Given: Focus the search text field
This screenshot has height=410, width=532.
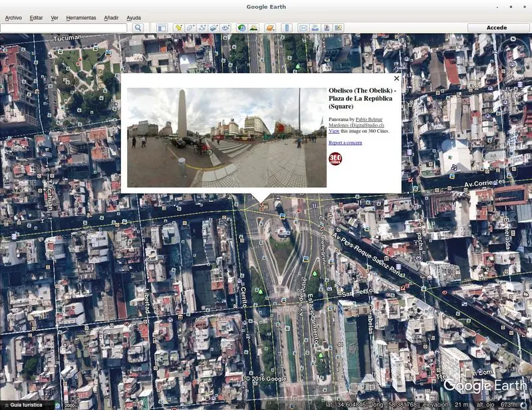Looking at the screenshot, I should [64, 28].
